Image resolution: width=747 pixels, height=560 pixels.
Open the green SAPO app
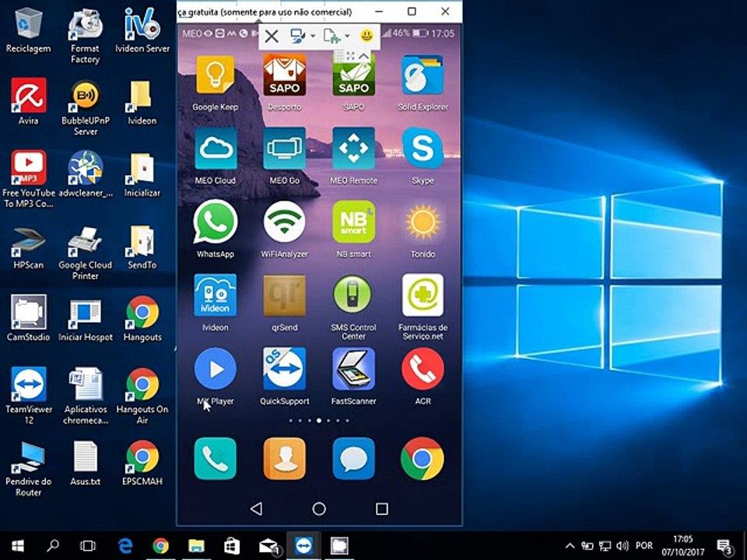353,76
